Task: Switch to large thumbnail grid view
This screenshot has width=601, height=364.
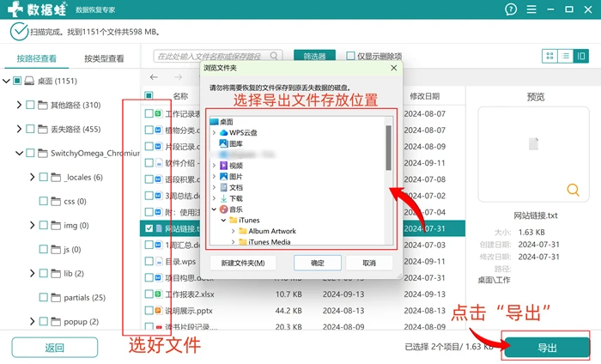Action: pyautogui.click(x=549, y=56)
